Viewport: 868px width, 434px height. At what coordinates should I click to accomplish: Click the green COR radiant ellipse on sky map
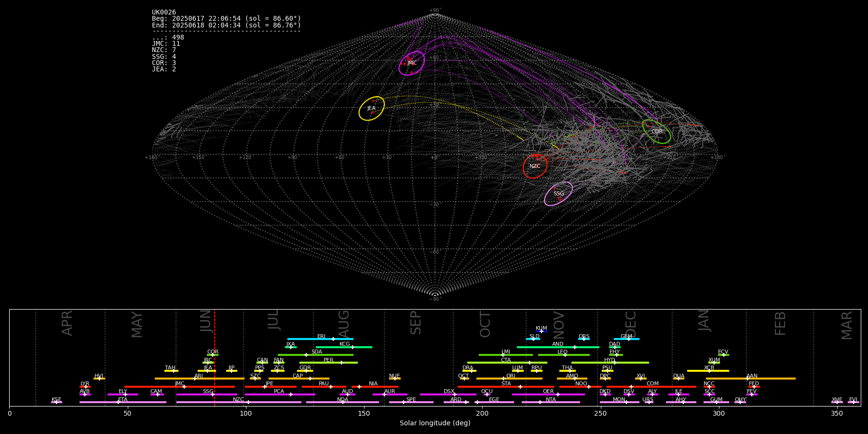point(656,131)
